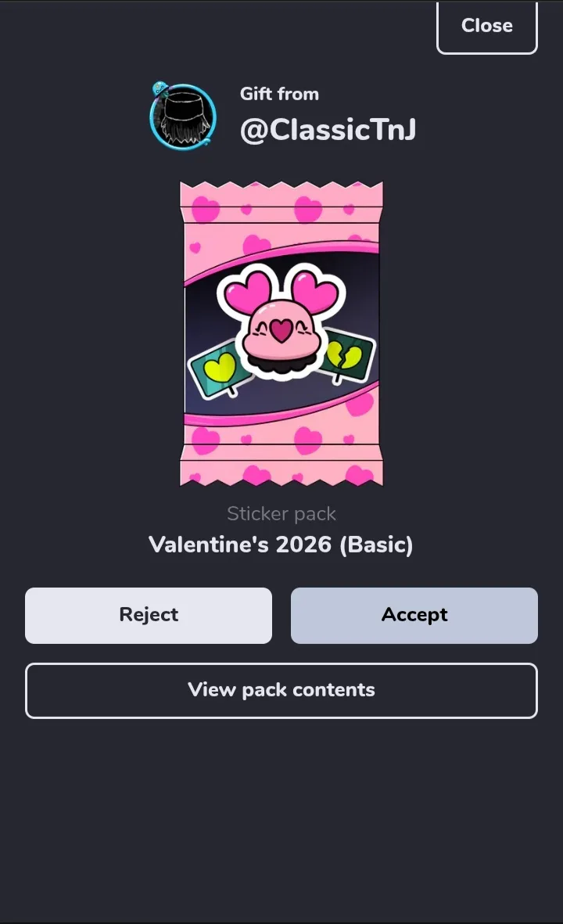Viewport: 563px width, 924px height.
Task: Select the pink blob sticker face
Action: tap(281, 331)
